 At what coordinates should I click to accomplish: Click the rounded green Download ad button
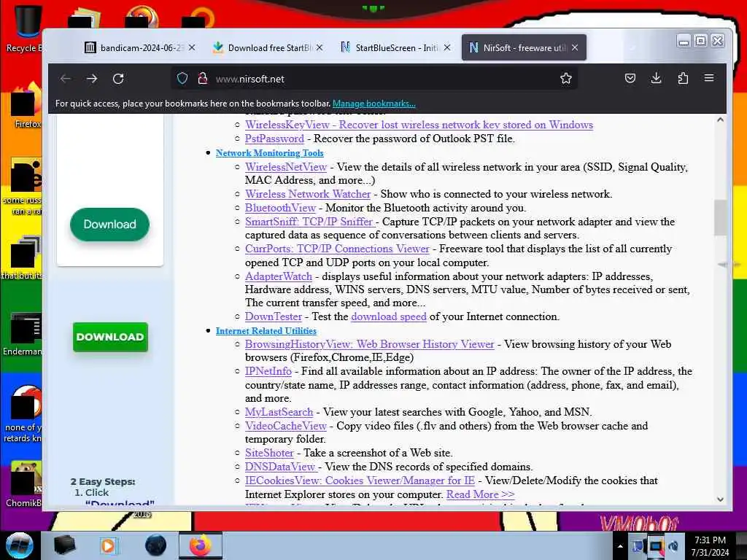click(109, 225)
